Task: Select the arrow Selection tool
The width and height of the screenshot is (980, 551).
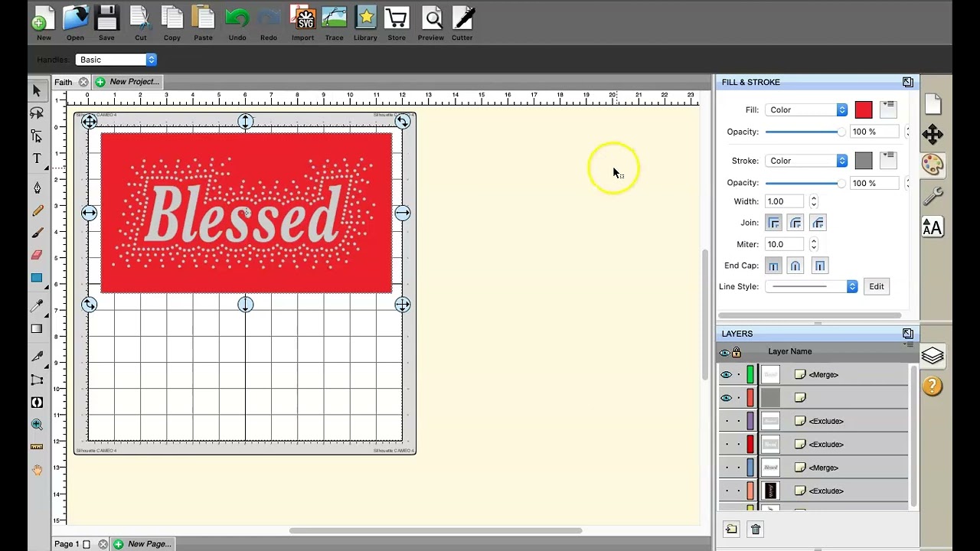Action: (37, 90)
